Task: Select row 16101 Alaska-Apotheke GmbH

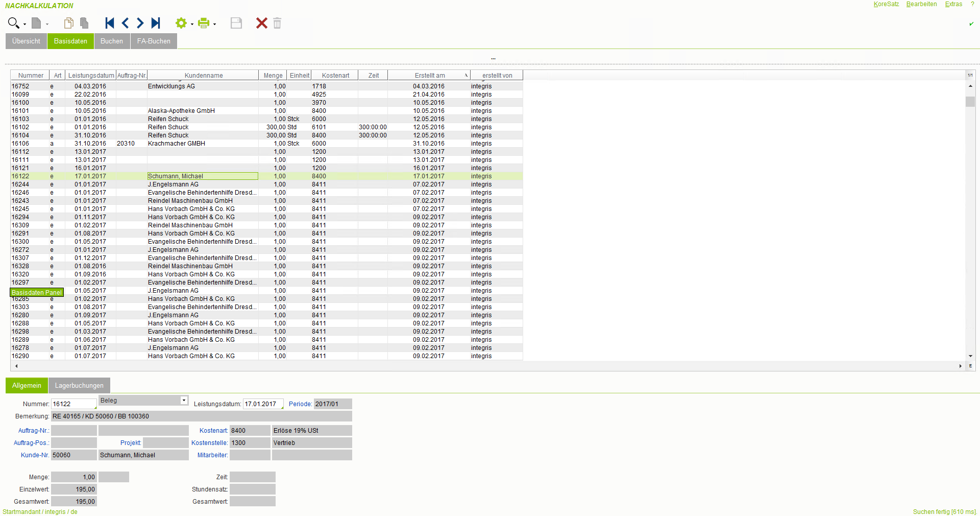Action: click(x=267, y=111)
